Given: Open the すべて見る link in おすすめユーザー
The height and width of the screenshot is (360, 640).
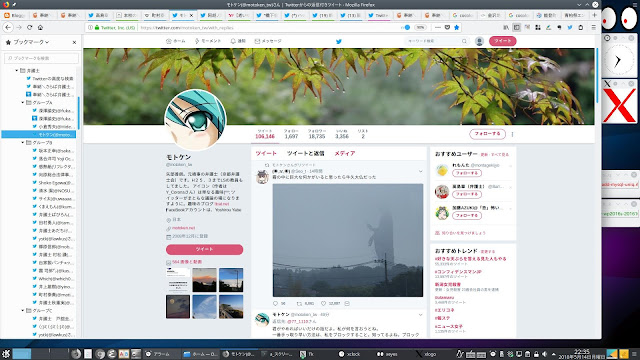Looking at the screenshot, I should [x=500, y=155].
